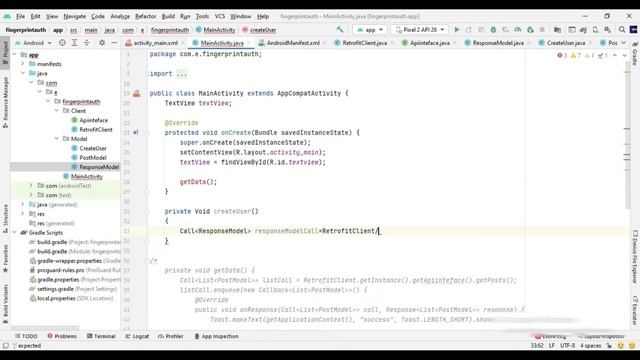Open the Gradle sidebar panel
Screen dimensions: 640x360
click(x=635, y=54)
